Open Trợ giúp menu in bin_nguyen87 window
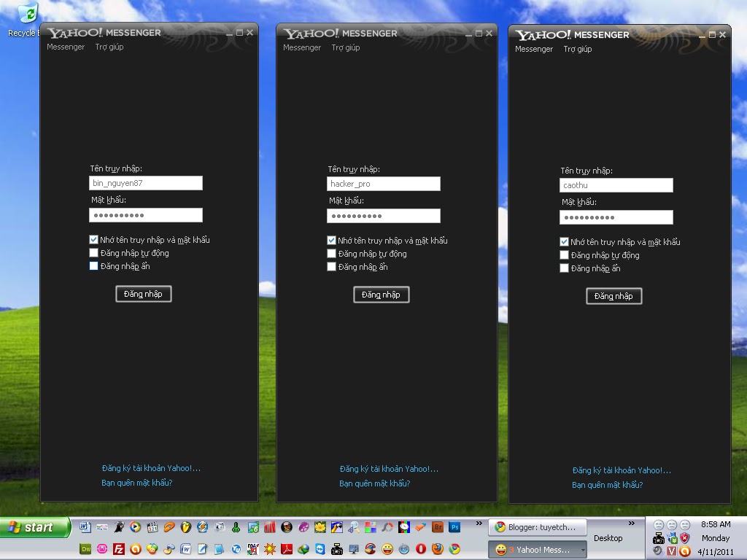The width and height of the screenshot is (747, 560). pyautogui.click(x=109, y=47)
